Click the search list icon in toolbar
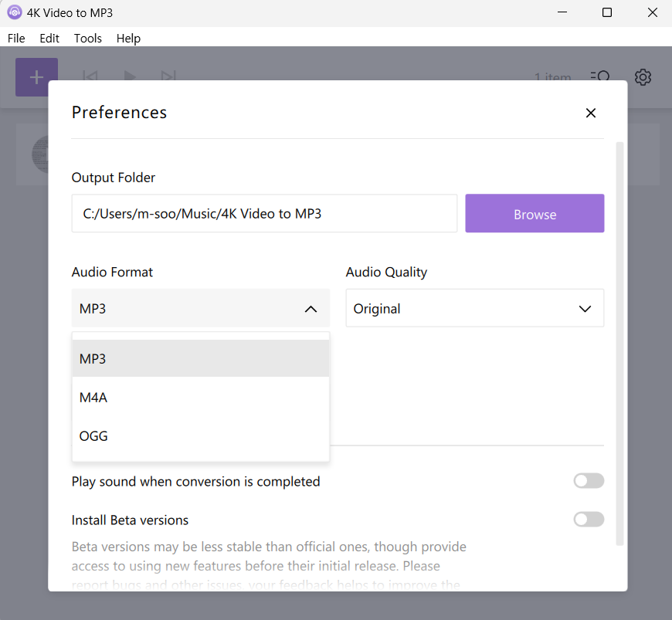This screenshot has width=672, height=620. pyautogui.click(x=600, y=76)
